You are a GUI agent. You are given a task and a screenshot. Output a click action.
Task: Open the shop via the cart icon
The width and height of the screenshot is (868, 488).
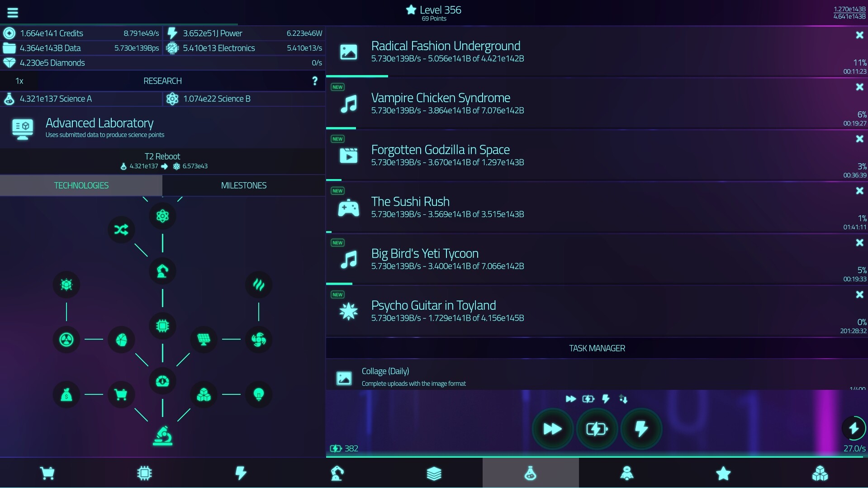pos(47,473)
